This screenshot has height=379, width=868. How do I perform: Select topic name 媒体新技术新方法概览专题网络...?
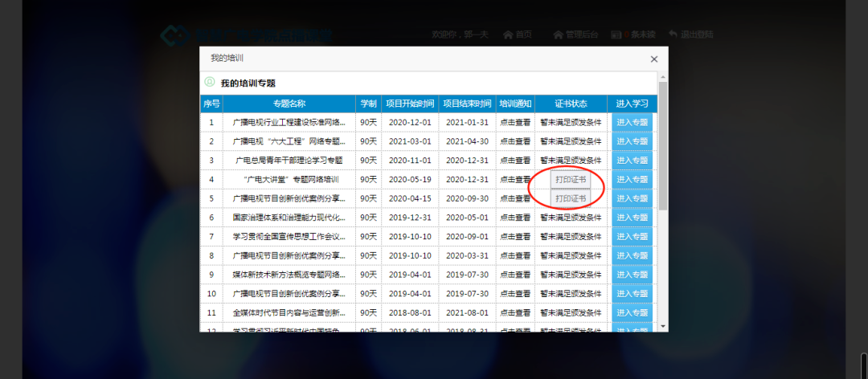click(x=289, y=275)
